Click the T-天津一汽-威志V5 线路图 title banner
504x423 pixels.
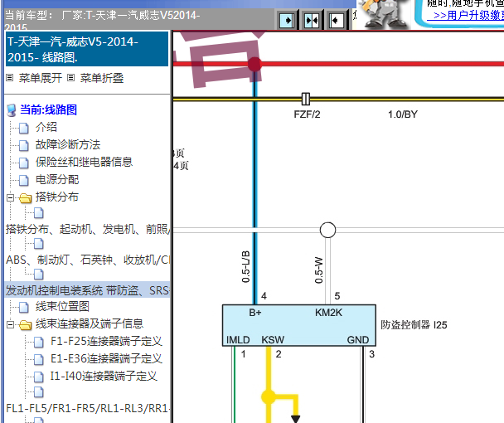[87, 49]
